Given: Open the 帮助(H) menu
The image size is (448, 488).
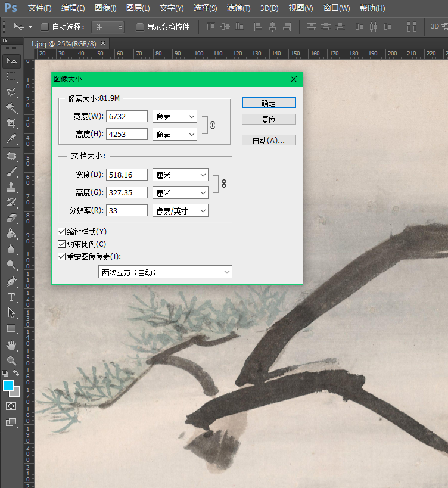Looking at the screenshot, I should pos(372,8).
